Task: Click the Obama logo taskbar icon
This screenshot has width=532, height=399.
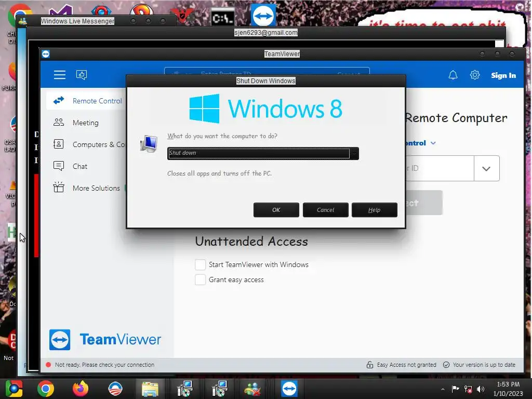Action: click(x=115, y=389)
